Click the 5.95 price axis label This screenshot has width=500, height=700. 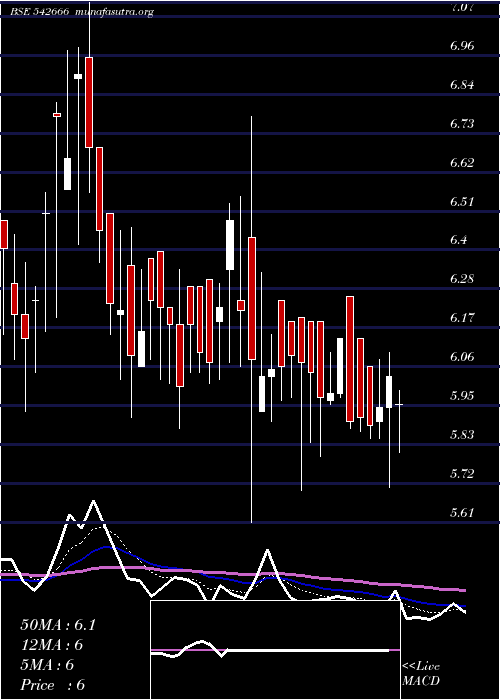462,396
